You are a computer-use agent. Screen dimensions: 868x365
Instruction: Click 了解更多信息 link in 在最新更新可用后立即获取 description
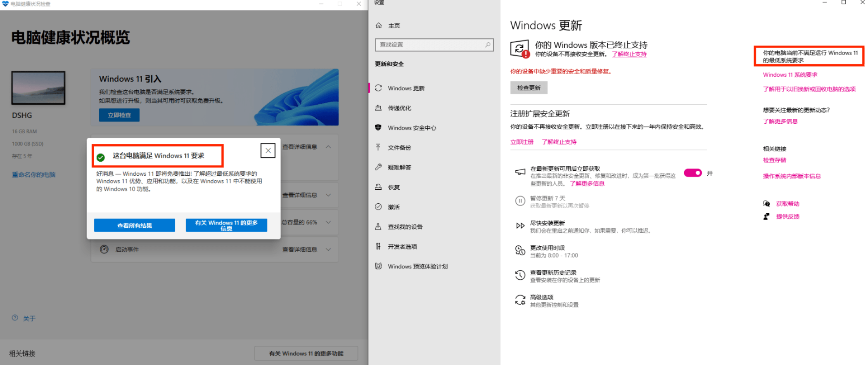pos(587,184)
